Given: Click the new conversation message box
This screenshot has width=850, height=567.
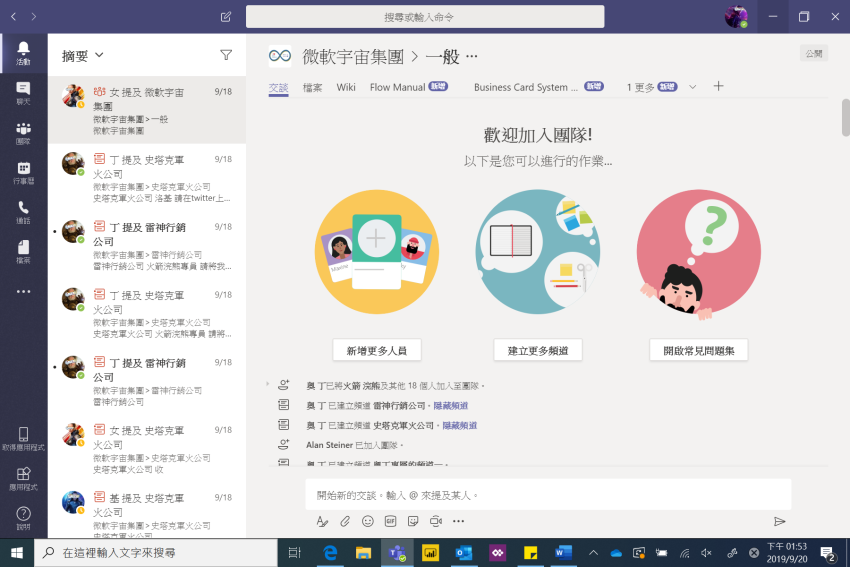Looking at the screenshot, I should [548, 495].
